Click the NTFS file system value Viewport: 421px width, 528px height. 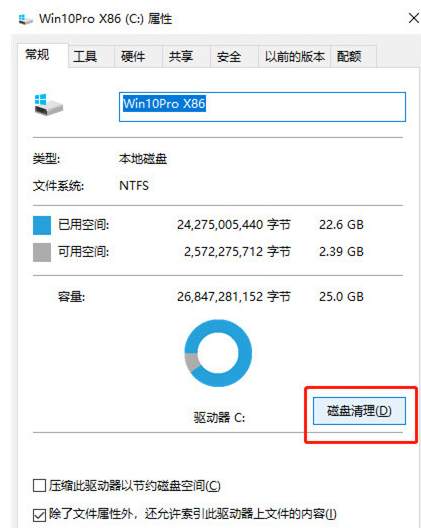point(134,186)
